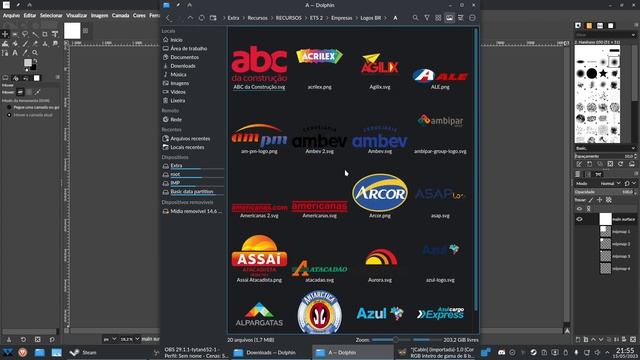Open GIMP Selecionar menu
The width and height of the screenshot is (640, 360).
click(x=51, y=16)
